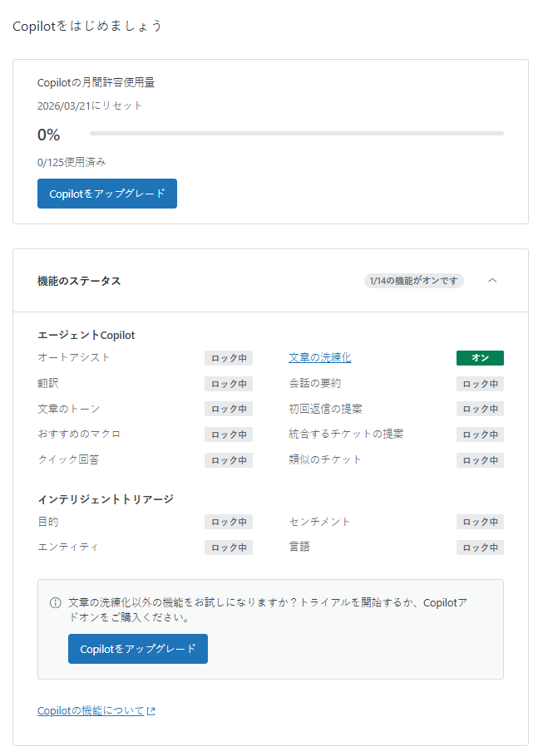Screen dimensions: 538x756
Task: Click the オン status badge for 文章の洗練化
Action: coord(480,358)
